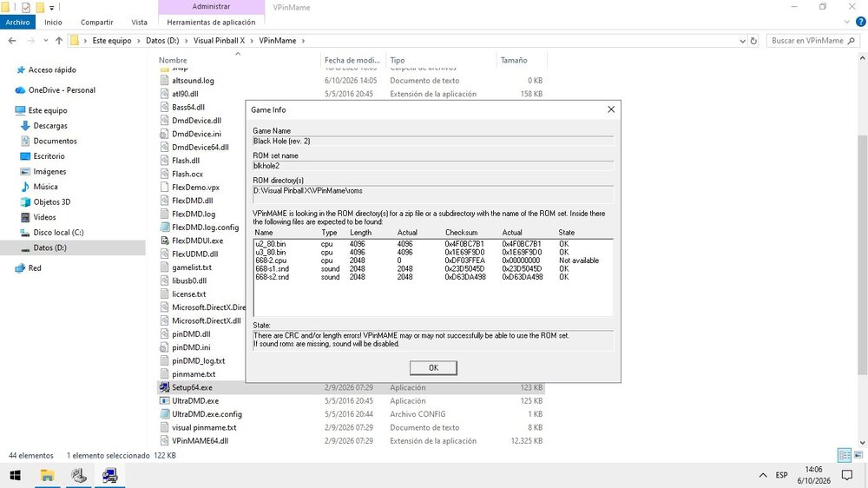Image resolution: width=868 pixels, height=488 pixels.
Task: Open Explorer help question mark icon
Action: point(860,23)
